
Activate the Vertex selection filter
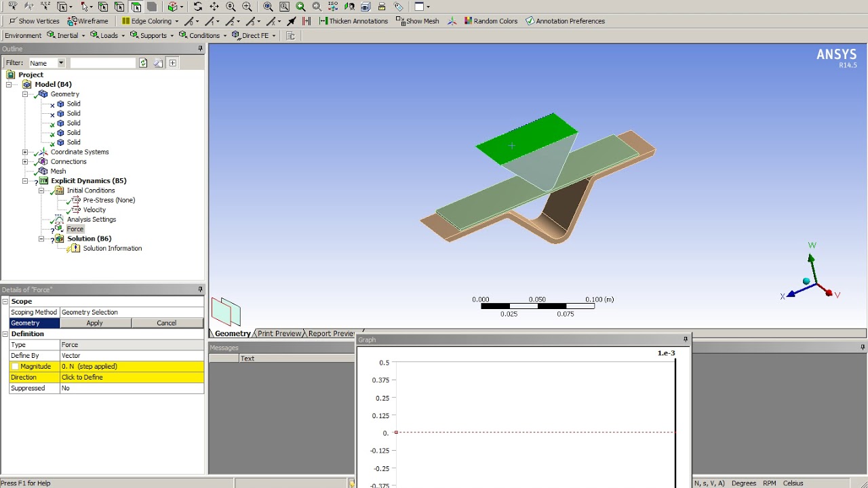103,6
